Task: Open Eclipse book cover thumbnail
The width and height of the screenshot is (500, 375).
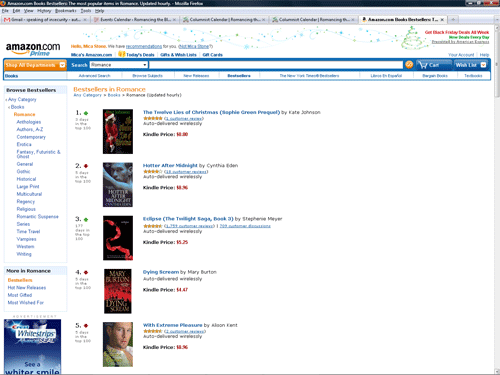Action: pos(118,238)
